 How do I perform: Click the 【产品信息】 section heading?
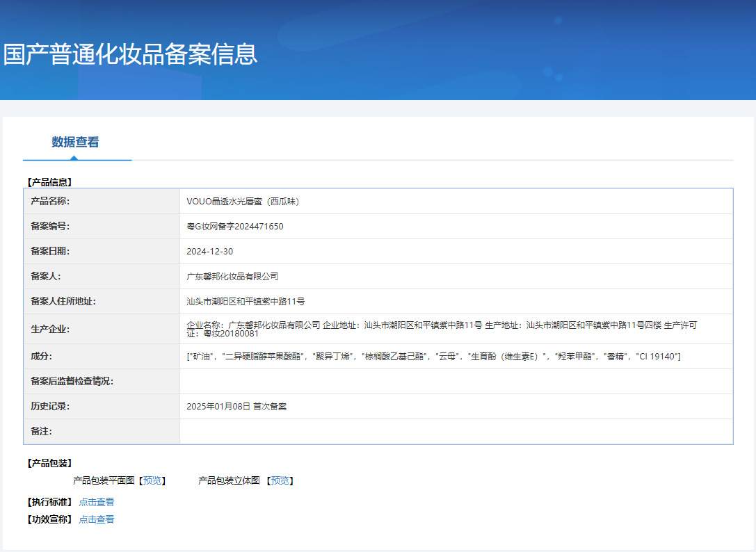click(x=49, y=182)
